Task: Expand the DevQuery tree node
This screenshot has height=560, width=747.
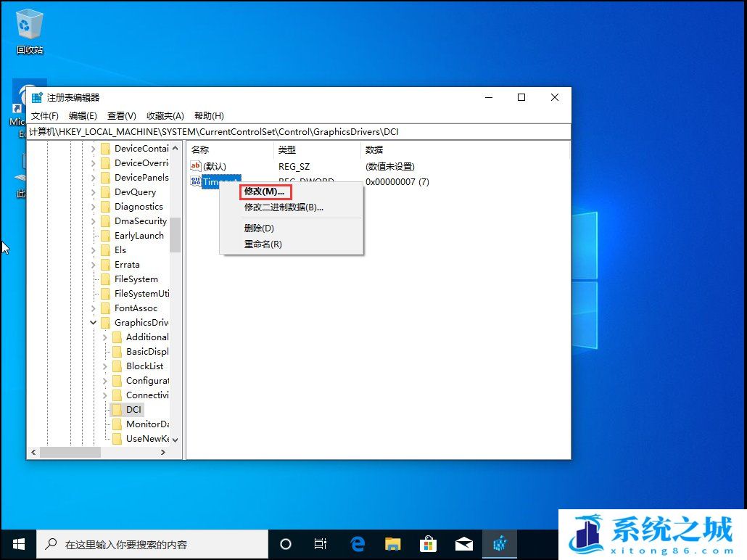Action: 94,192
